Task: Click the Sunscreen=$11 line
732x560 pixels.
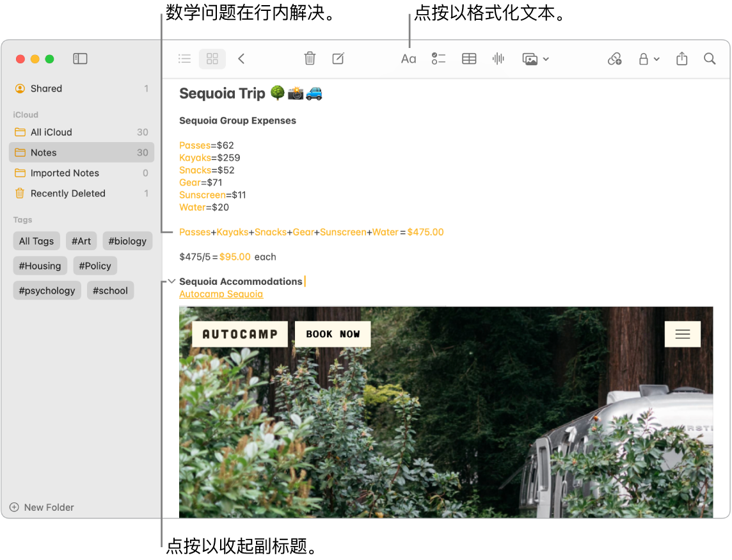Action: tap(212, 195)
